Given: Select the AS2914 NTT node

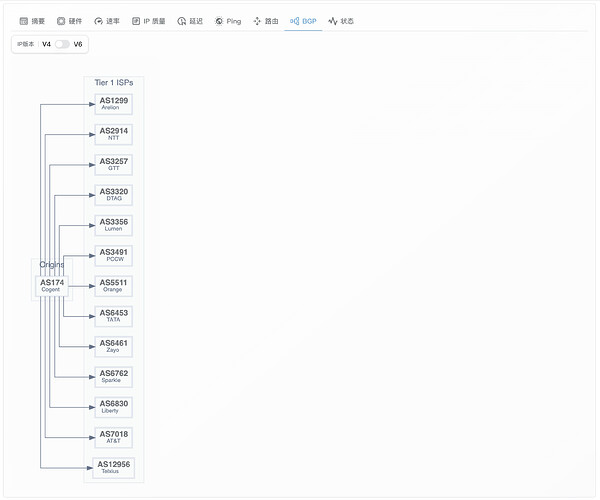Looking at the screenshot, I should [114, 134].
